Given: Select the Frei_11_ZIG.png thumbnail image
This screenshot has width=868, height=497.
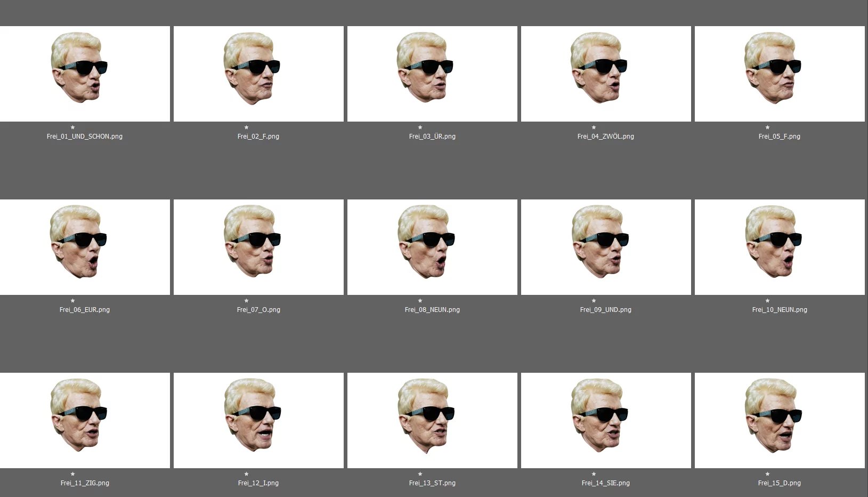Looking at the screenshot, I should pos(85,420).
